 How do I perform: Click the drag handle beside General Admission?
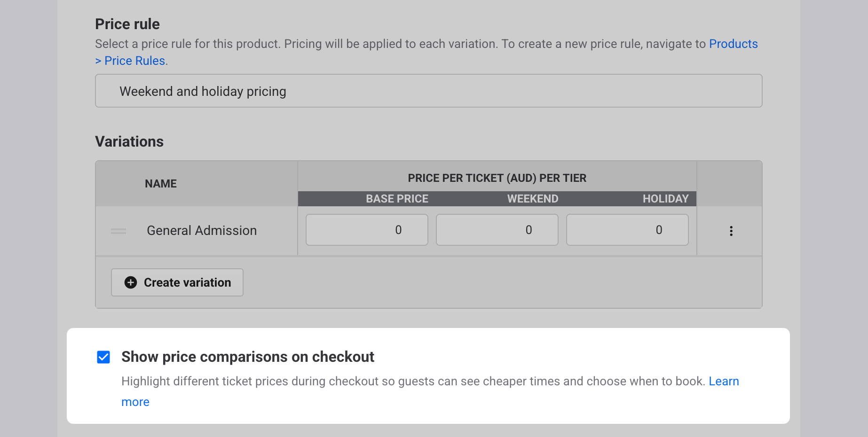[x=118, y=231]
